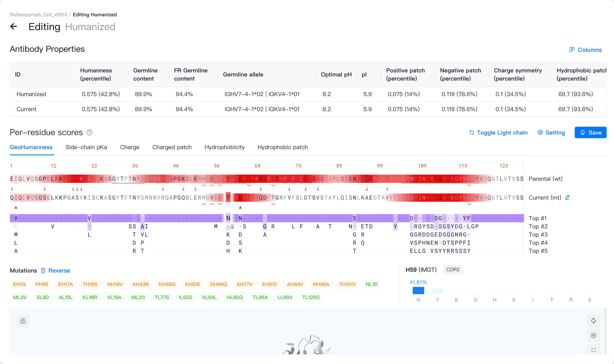Select the PH9S mutation tag
614x364 pixels.
pyautogui.click(x=42, y=284)
